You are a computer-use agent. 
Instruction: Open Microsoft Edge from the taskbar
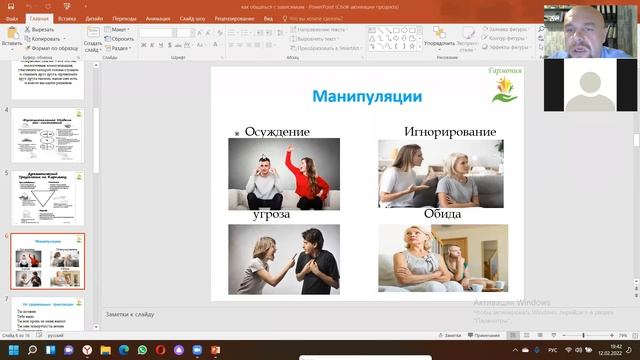[x=124, y=350]
